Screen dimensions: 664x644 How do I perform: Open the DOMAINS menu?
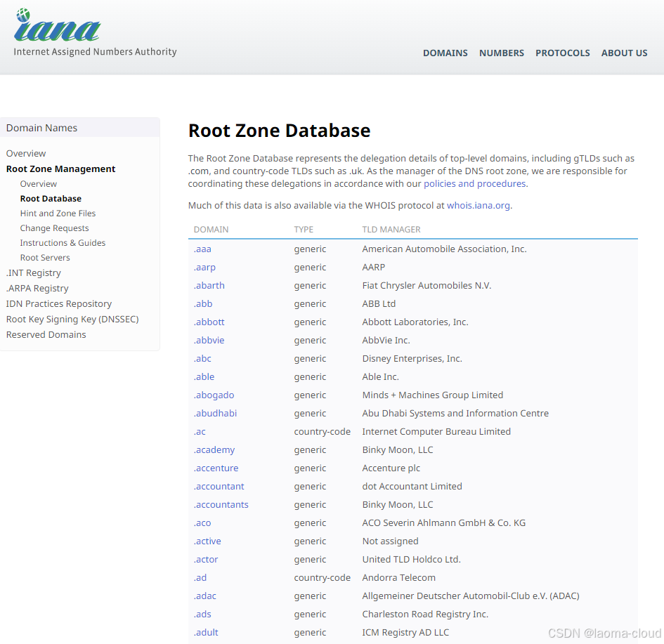[445, 53]
